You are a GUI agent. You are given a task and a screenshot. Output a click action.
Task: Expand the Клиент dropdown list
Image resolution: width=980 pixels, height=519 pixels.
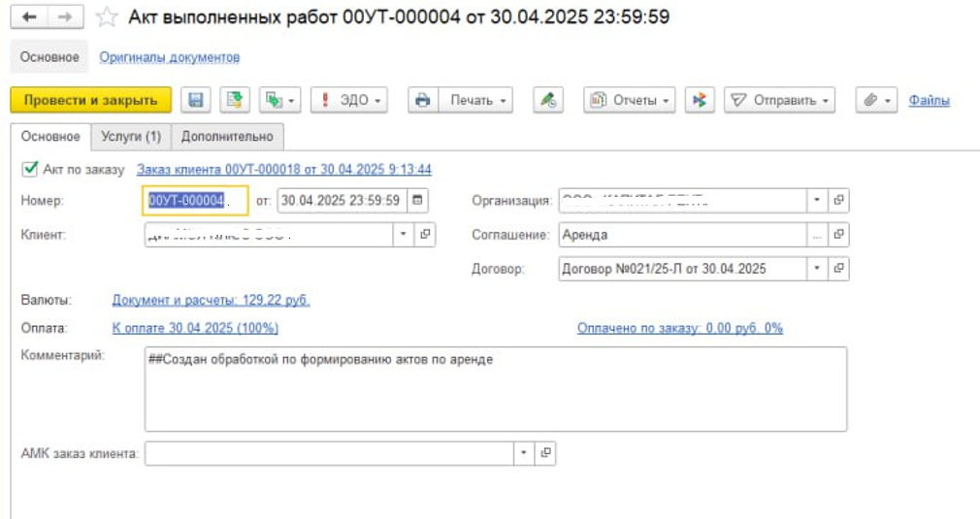click(x=405, y=234)
